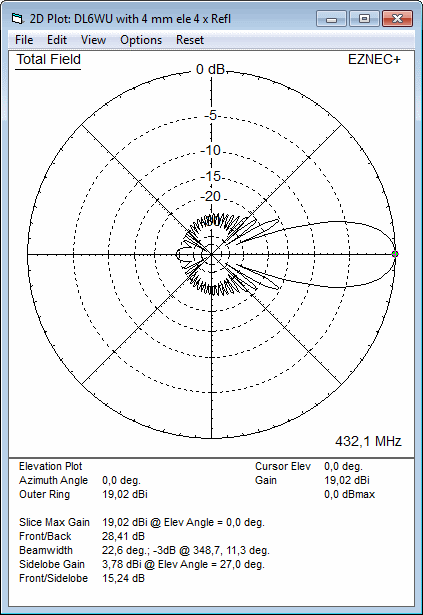The height and width of the screenshot is (615, 423).
Task: Click the Outer Ring 19,02 dBi value
Action: click(x=125, y=494)
